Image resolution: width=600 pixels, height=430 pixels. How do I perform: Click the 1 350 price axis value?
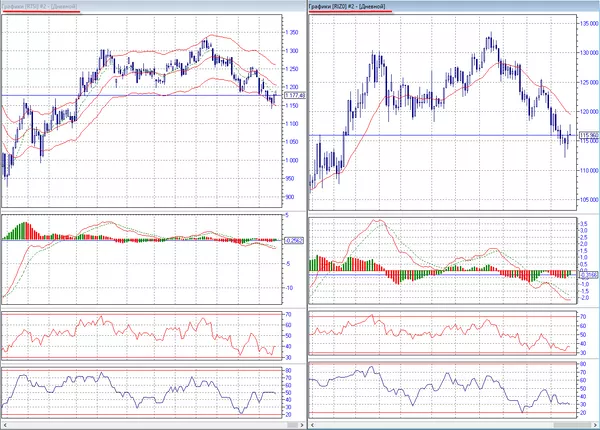point(292,33)
